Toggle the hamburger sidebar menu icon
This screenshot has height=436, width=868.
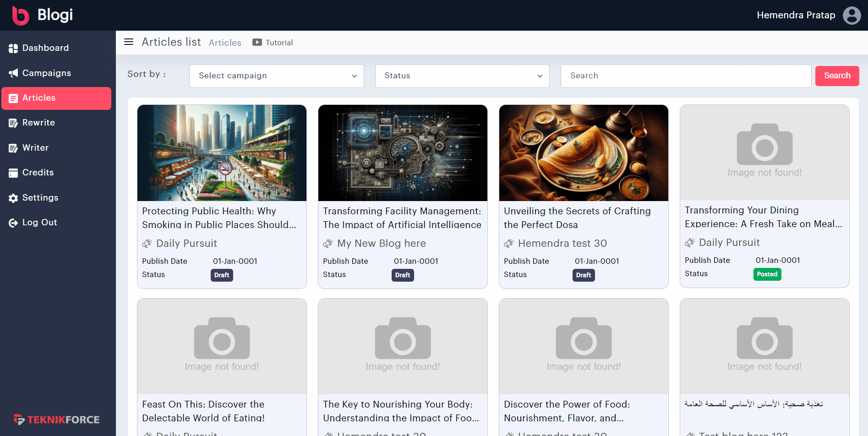pyautogui.click(x=129, y=42)
